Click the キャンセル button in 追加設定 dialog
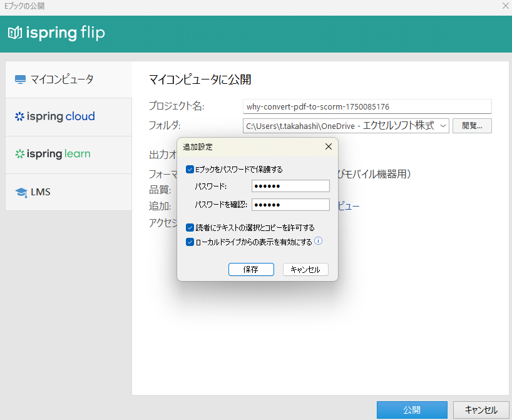 (305, 269)
